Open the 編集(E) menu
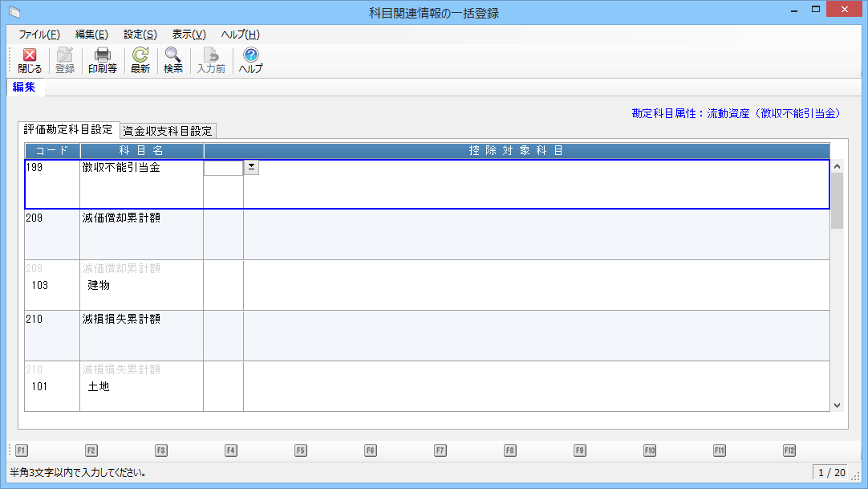The height and width of the screenshot is (489, 868). tap(91, 35)
